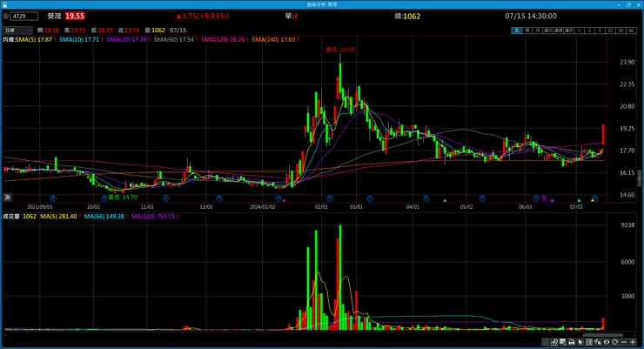Click the vertical splitter handle at right edge

pyautogui.click(x=639, y=178)
